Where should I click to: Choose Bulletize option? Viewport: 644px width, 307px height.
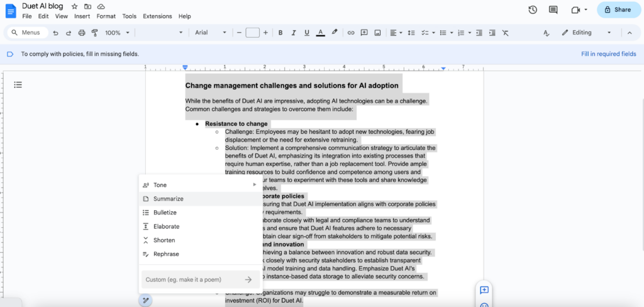click(x=199, y=213)
